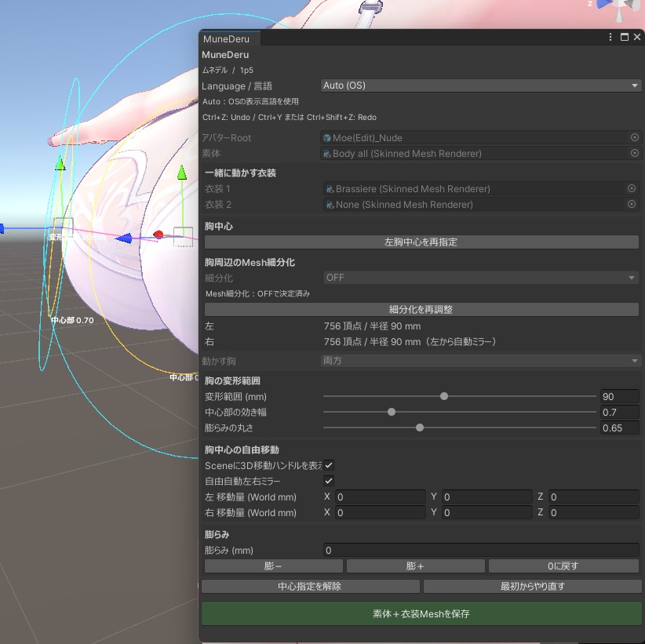Click 細分化を再調整 button
This screenshot has height=644, width=645.
coord(421,309)
